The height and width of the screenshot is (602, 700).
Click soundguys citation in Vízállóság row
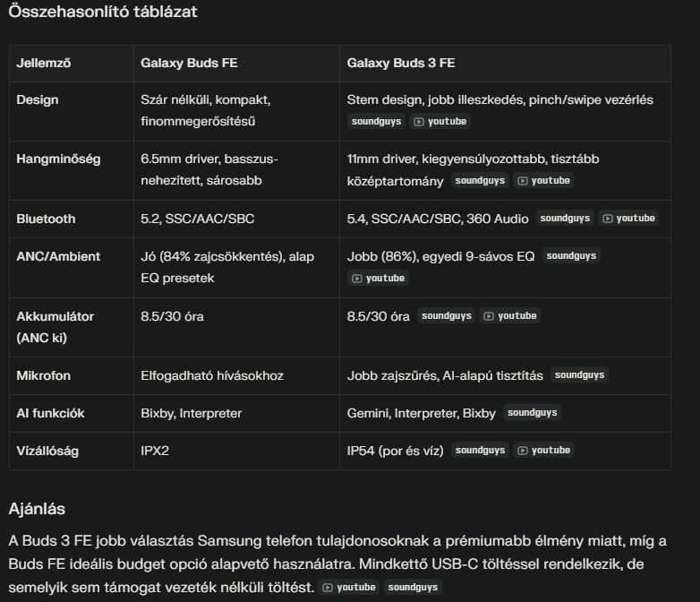pyautogui.click(x=479, y=450)
